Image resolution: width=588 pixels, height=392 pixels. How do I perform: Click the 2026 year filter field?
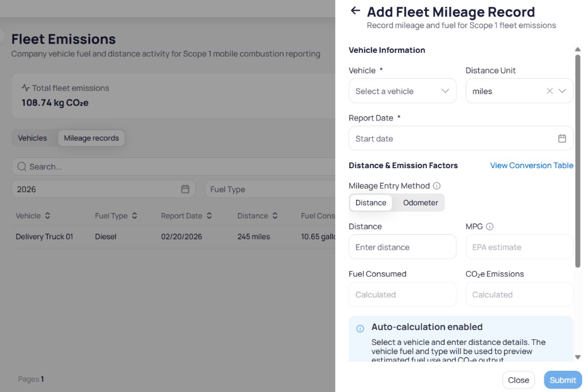click(x=103, y=189)
